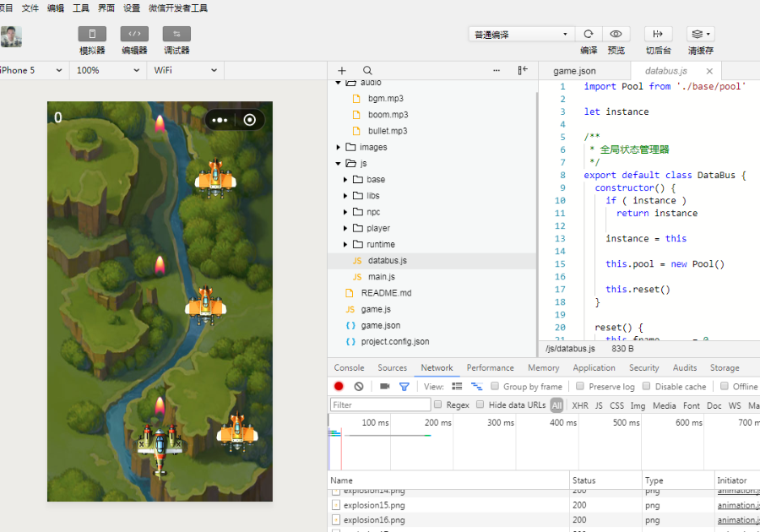Screen dimensions: 760x532
Task: Open the compile mode (普通编译) dropdown
Action: [520, 34]
